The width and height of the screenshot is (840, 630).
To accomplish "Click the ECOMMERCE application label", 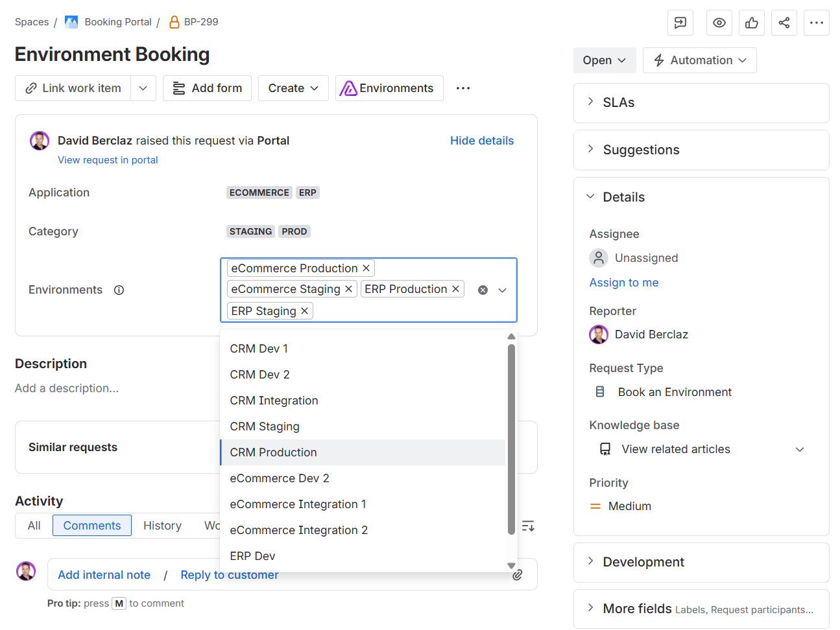I will [x=259, y=192].
